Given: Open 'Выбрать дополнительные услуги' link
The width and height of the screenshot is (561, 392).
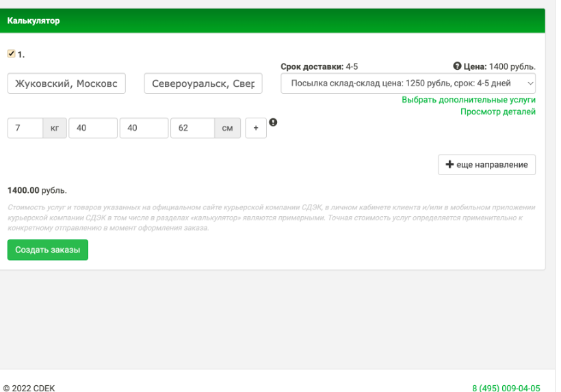Looking at the screenshot, I should (x=468, y=100).
